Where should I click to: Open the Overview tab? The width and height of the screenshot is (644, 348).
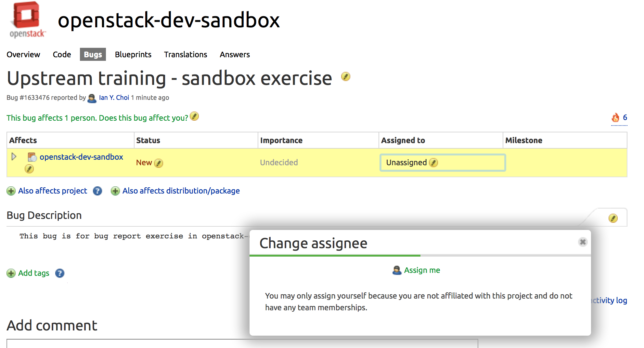[x=23, y=55]
